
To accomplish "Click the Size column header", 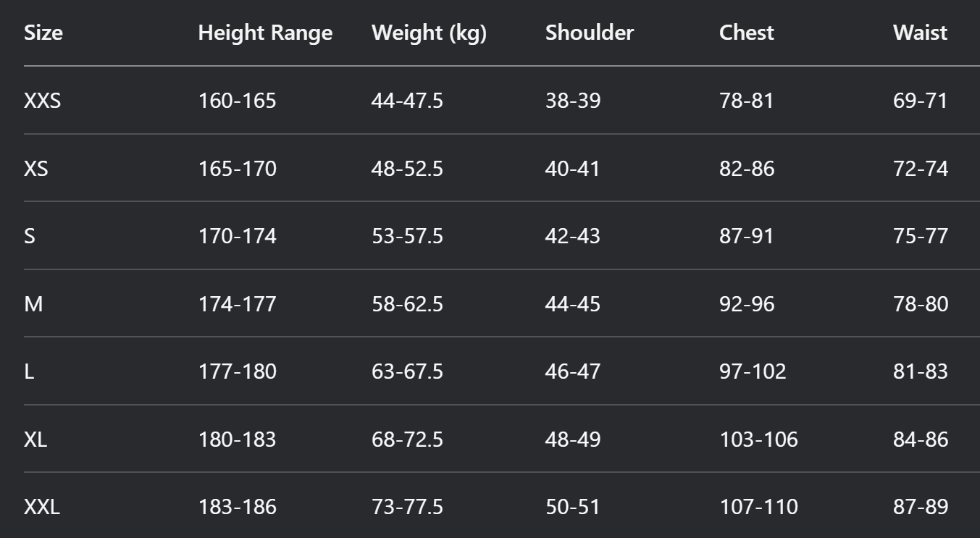I will point(43,33).
